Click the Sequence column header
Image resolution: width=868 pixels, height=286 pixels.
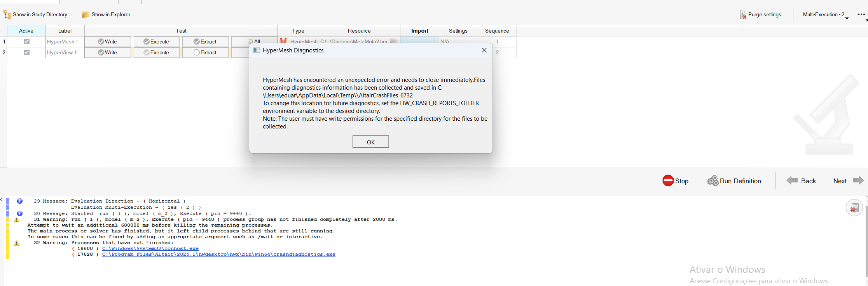(497, 31)
